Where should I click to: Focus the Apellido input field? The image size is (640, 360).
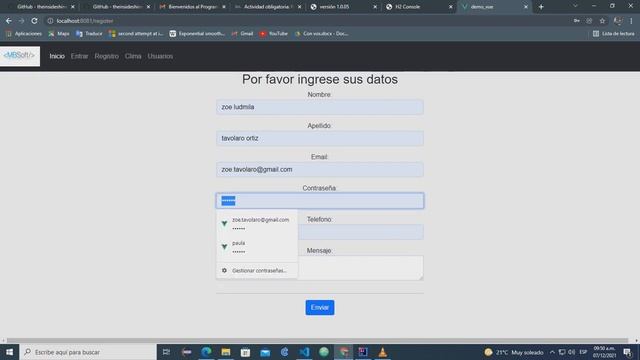click(320, 138)
